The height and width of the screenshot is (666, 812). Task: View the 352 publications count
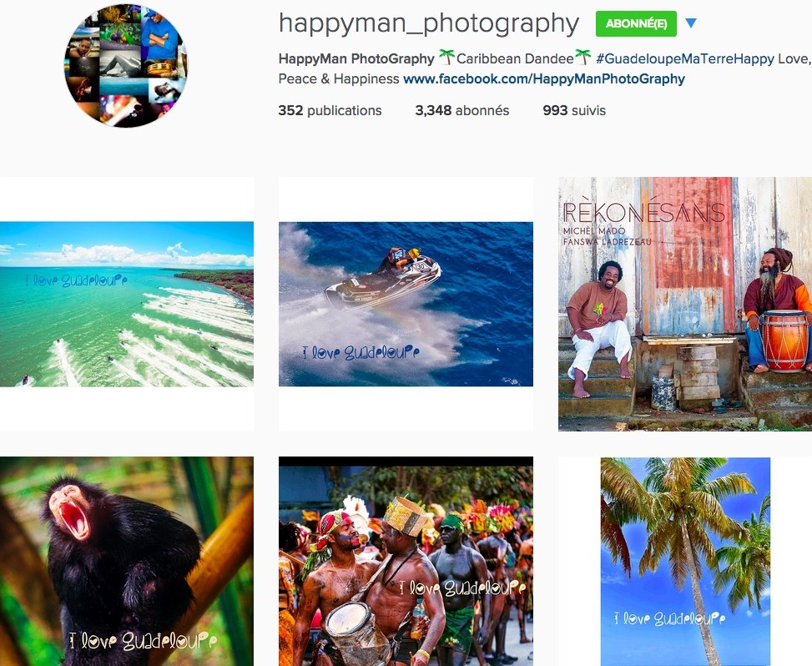[x=330, y=110]
